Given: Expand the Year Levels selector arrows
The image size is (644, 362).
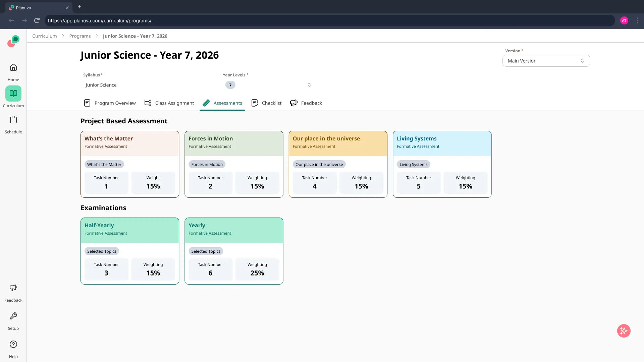Looking at the screenshot, I should point(309,85).
